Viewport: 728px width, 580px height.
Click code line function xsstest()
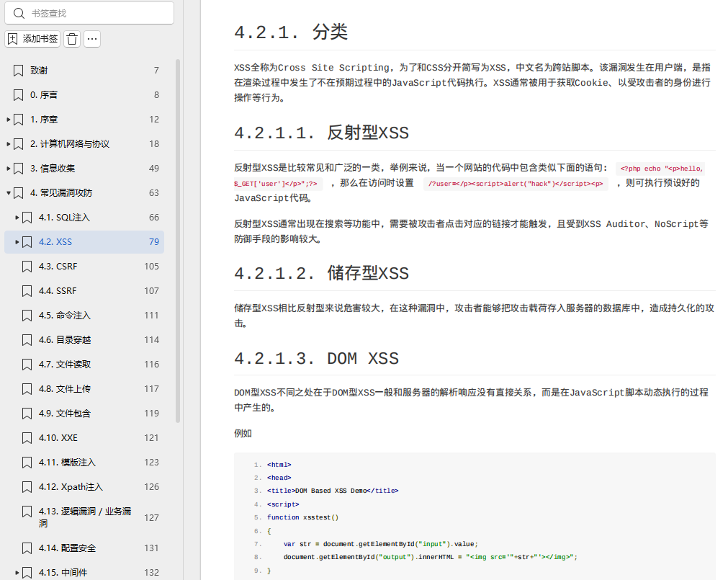302,517
